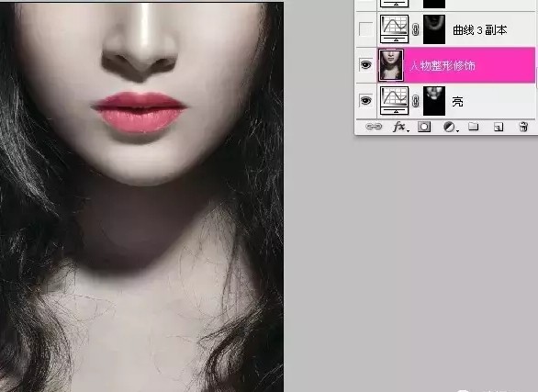Select curves adjustment icon of 曲线 3 副本
This screenshot has width=538, height=392.
pos(394,28)
